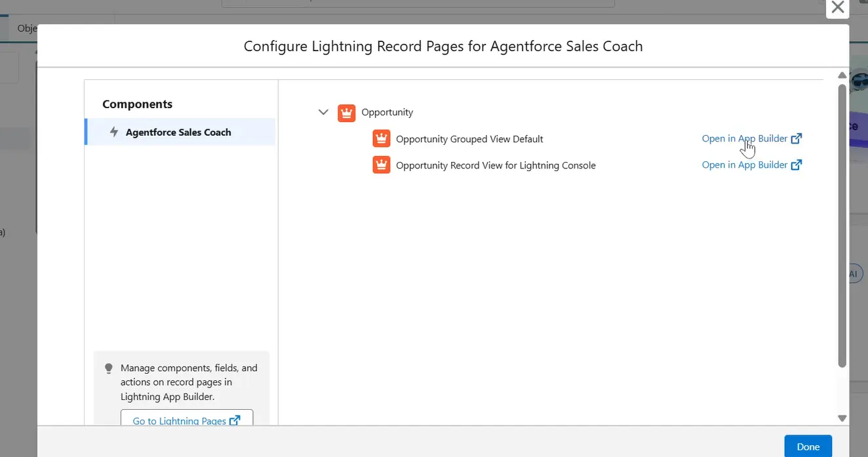This screenshot has height=457, width=868.
Task: Select the Opportunity Grouped View Default row label
Action: pos(469,139)
